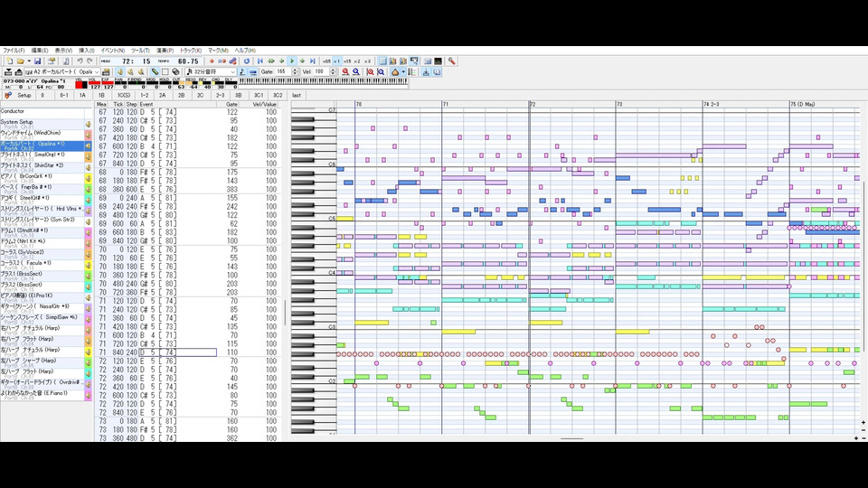Select the x1 playback speed
Image resolution: width=868 pixels, height=488 pixels.
click(x=336, y=61)
